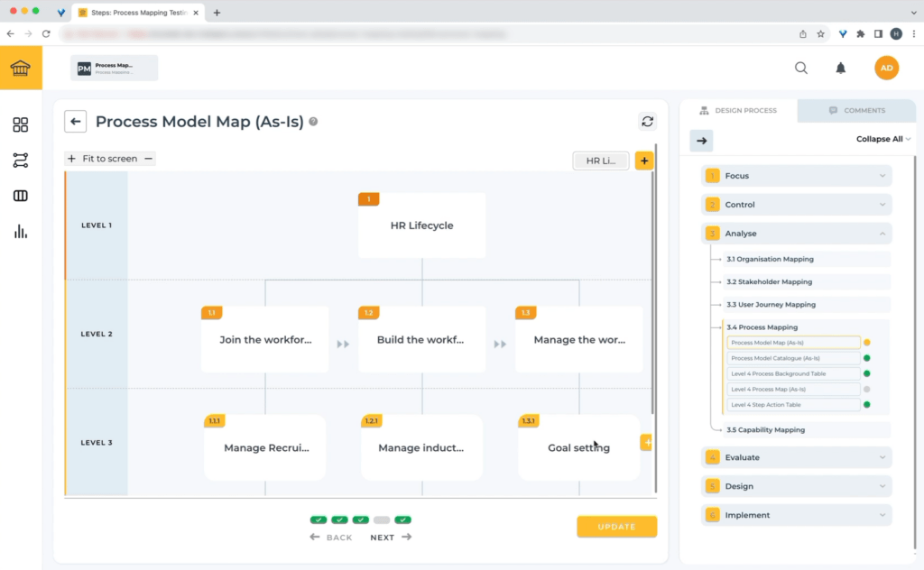Image resolution: width=924 pixels, height=570 pixels.
Task: Click the yellow plus button beside HR Li...
Action: pos(644,161)
